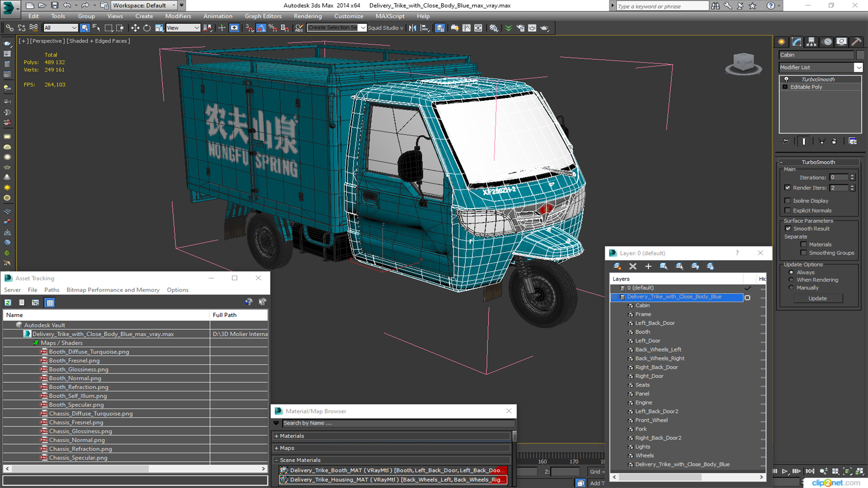Open the Motion command panel tab
868x488 pixels.
click(827, 42)
